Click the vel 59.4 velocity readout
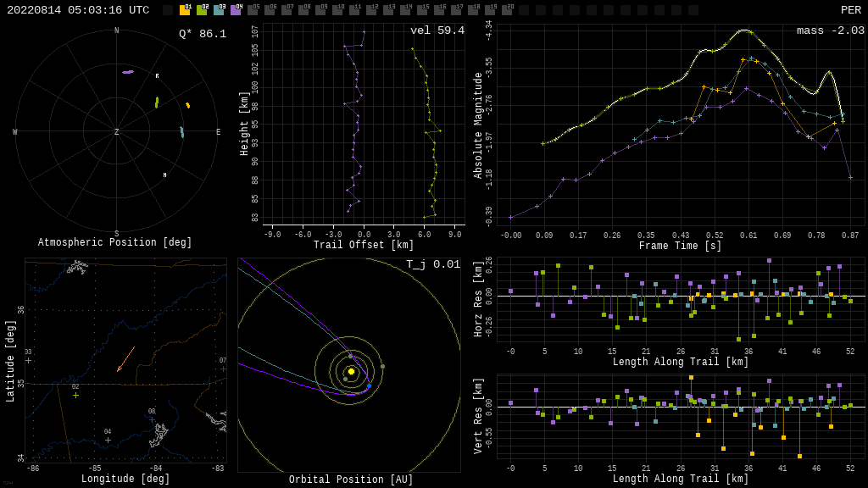The width and height of the screenshot is (868, 488). (x=437, y=30)
